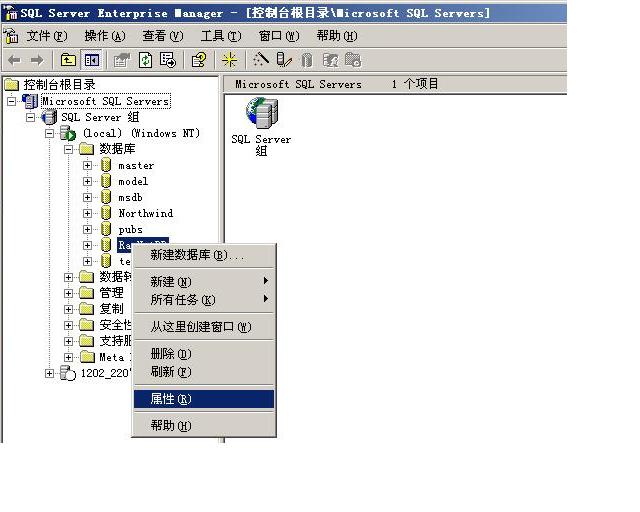
Task: Collapse the (local) (Windows NT) server node
Action: pyautogui.click(x=49, y=134)
